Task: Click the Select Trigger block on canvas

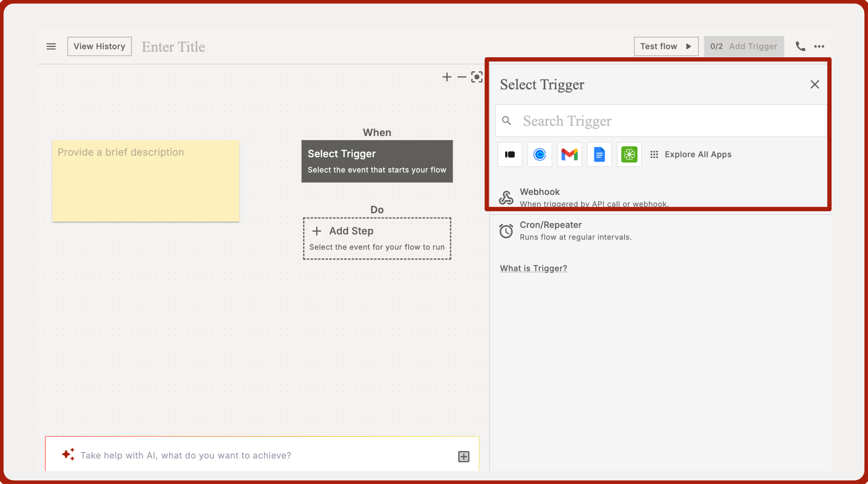Action: pos(377,161)
